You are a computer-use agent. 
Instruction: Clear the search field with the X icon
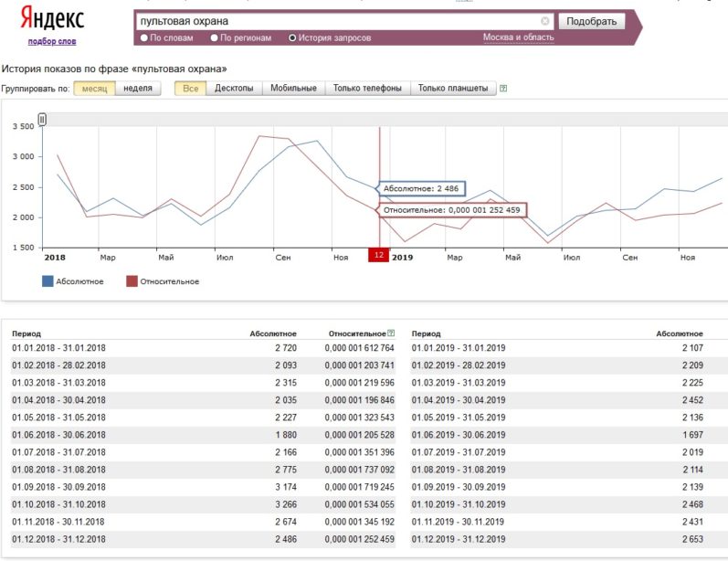point(545,21)
